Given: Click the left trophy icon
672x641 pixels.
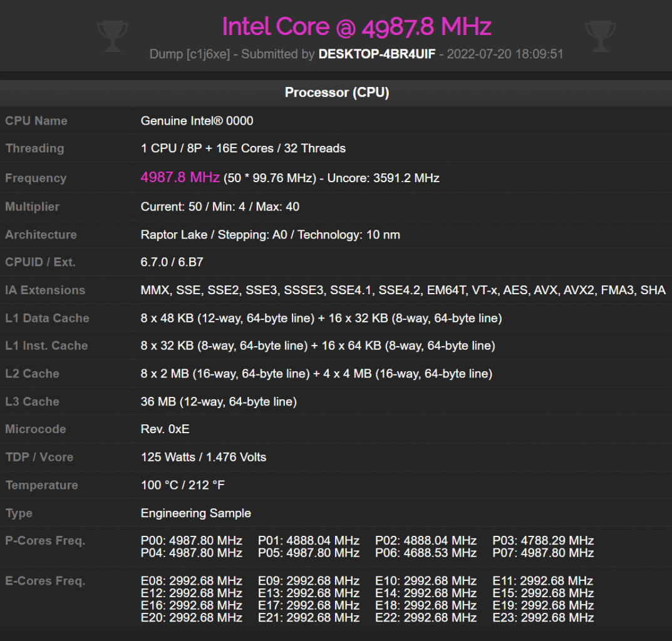Looking at the screenshot, I should pyautogui.click(x=113, y=35).
